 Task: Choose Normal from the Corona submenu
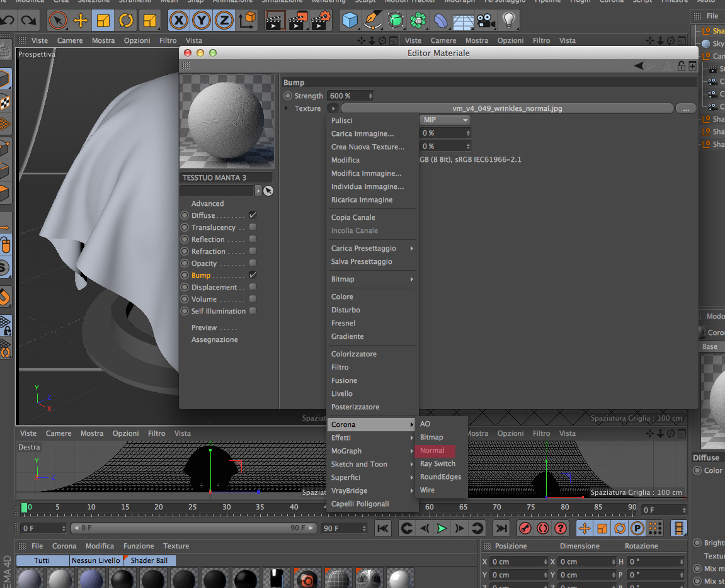[x=433, y=450]
